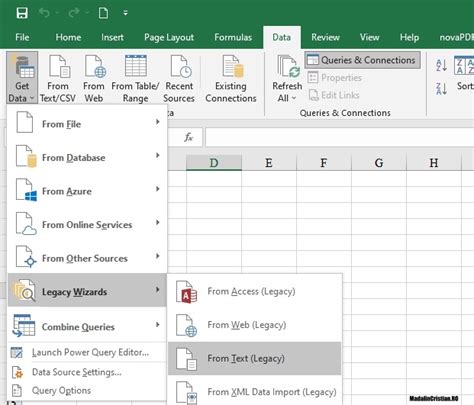Screen dimensions: 474x405
Task: Select column D header
Action: (214, 163)
